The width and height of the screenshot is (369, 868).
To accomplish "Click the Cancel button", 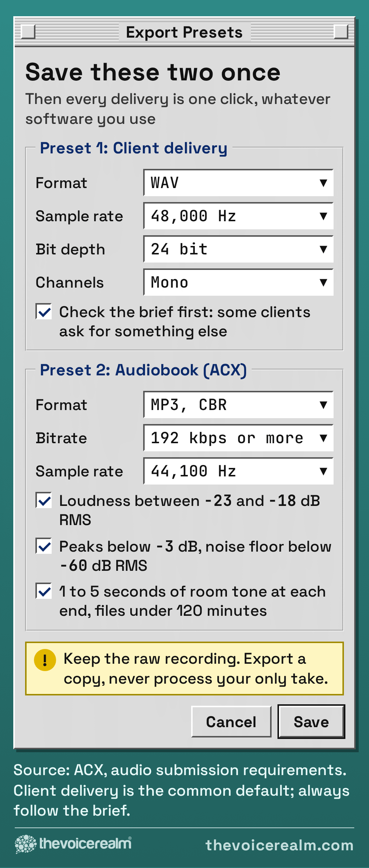I will [x=231, y=722].
